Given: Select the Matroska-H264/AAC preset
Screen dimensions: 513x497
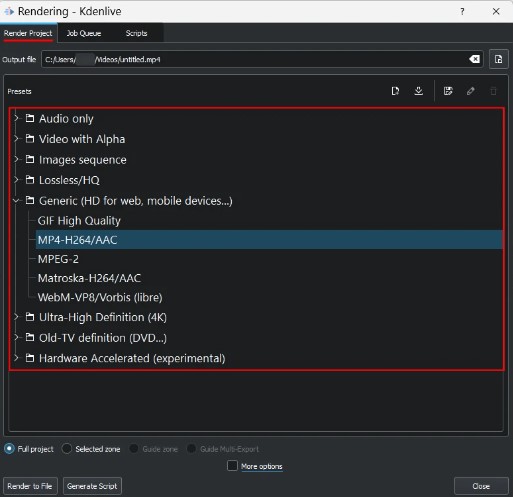Looking at the screenshot, I should tap(89, 278).
